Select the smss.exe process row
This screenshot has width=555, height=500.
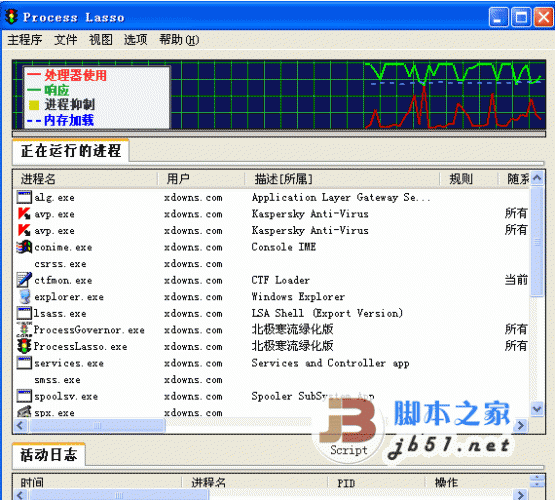pyautogui.click(x=271, y=380)
